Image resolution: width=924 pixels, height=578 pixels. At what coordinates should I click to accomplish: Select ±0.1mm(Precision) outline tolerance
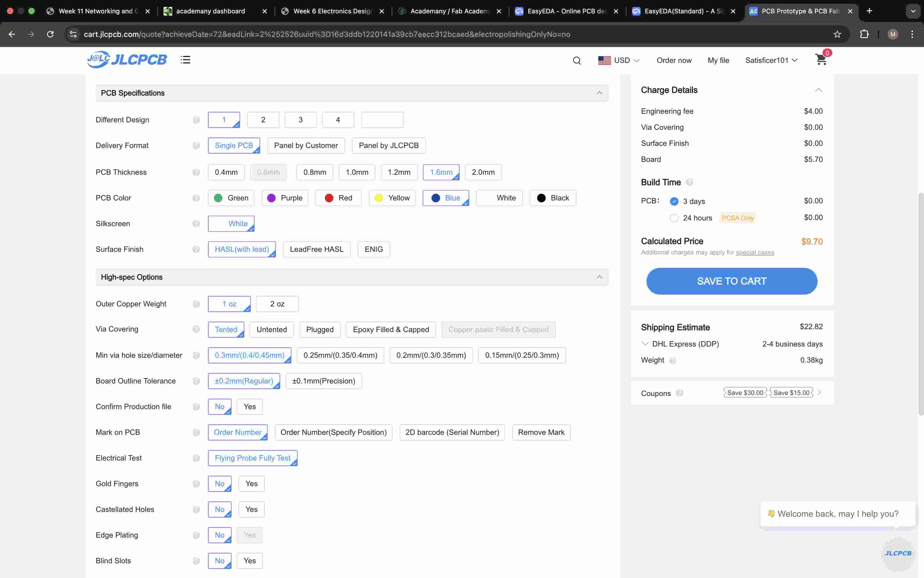point(324,381)
